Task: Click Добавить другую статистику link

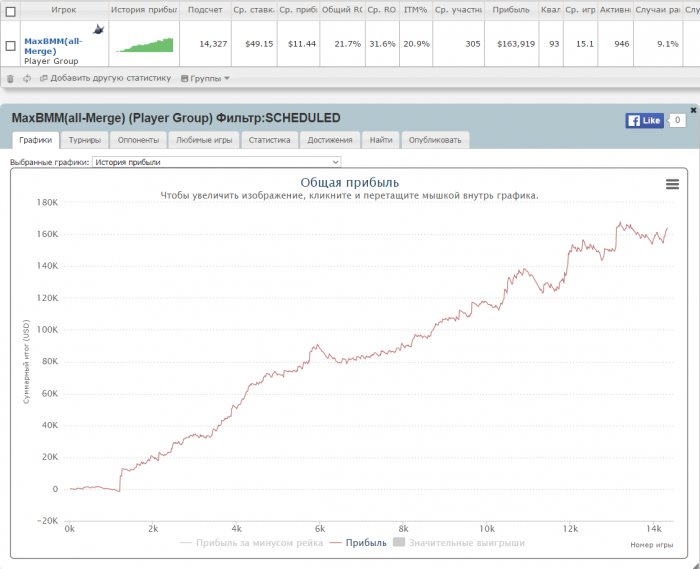Action: coord(106,78)
